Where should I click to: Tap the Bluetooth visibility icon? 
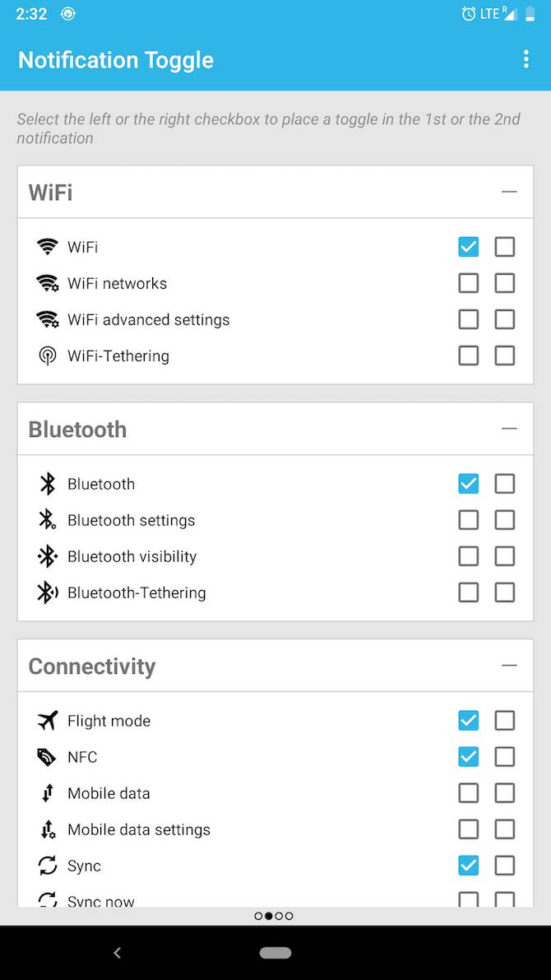(48, 556)
